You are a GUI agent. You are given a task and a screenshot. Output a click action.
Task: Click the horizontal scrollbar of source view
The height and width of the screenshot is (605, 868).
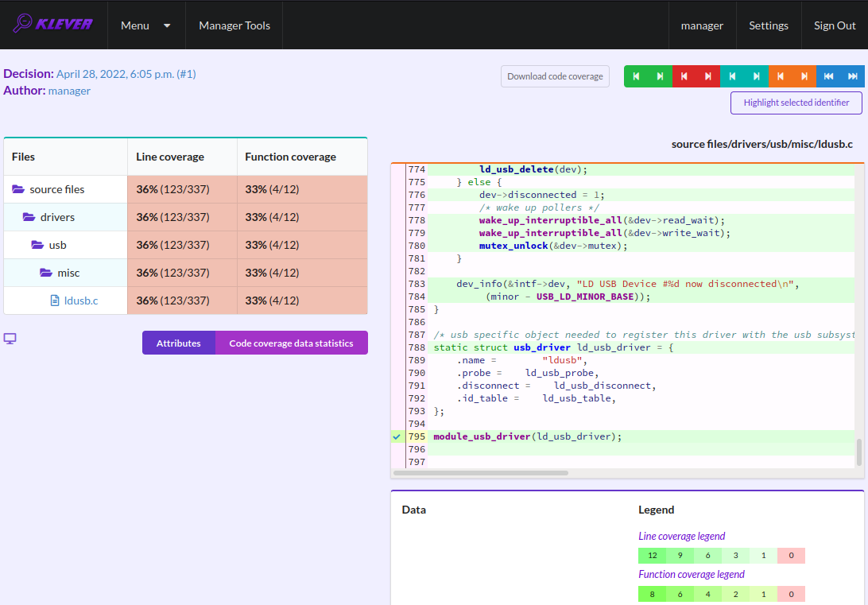tap(481, 473)
